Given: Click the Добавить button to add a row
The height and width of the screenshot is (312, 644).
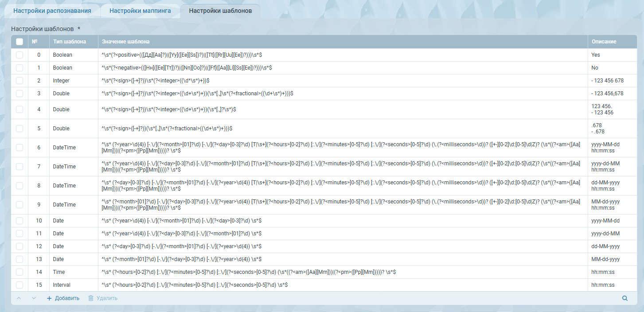Looking at the screenshot, I should 63,298.
